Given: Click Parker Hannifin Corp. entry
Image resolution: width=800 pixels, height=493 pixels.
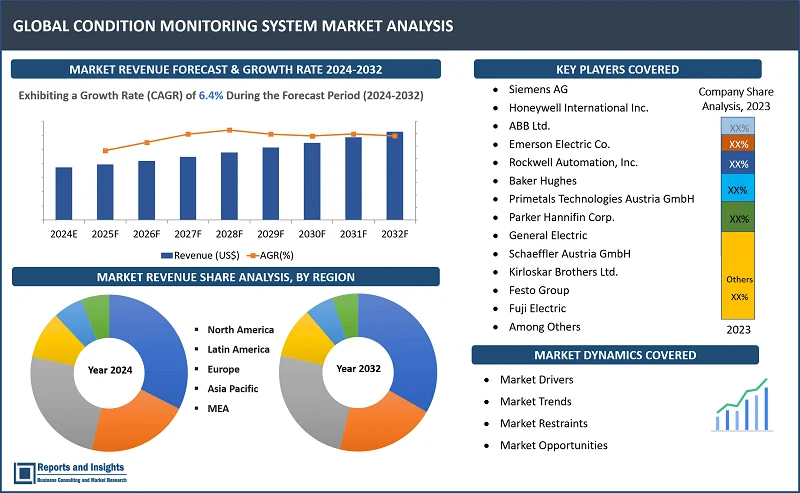Looking at the screenshot, I should (x=561, y=217).
